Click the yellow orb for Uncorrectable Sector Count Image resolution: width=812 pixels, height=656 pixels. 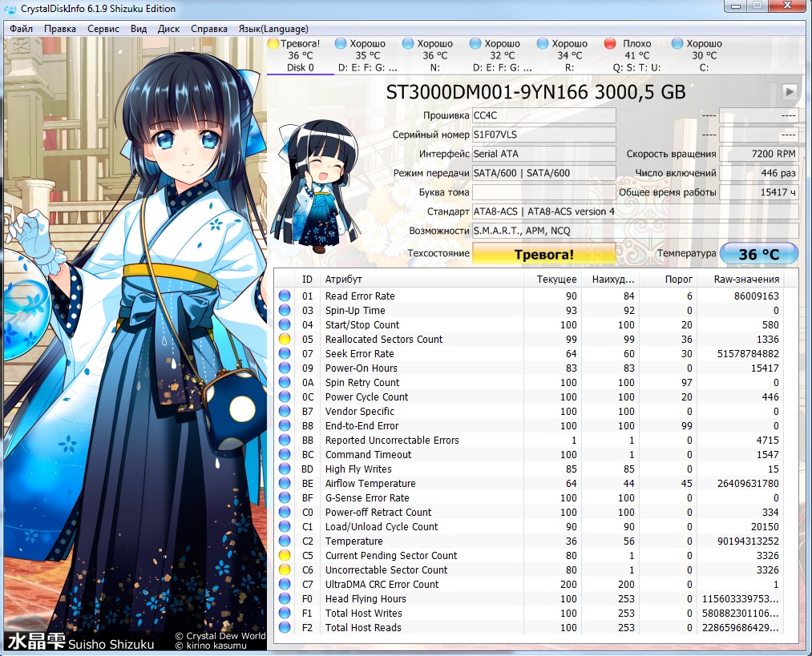pos(285,569)
